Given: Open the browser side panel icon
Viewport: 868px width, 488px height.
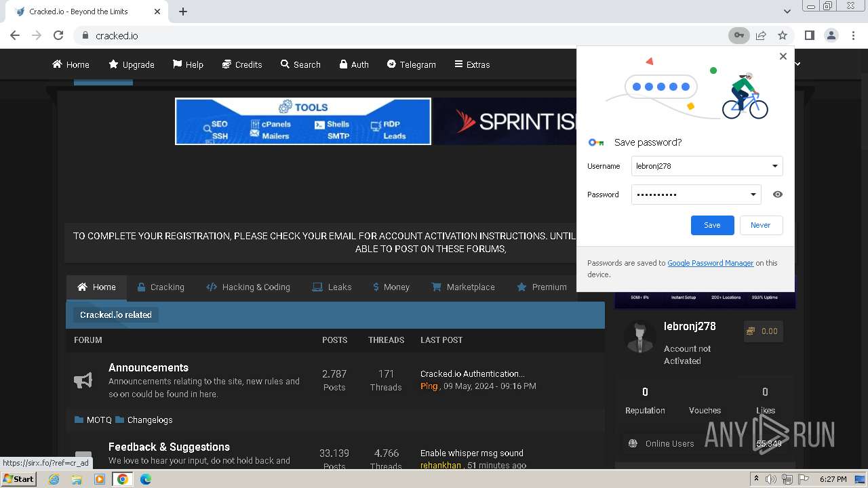Looking at the screenshot, I should (x=809, y=35).
